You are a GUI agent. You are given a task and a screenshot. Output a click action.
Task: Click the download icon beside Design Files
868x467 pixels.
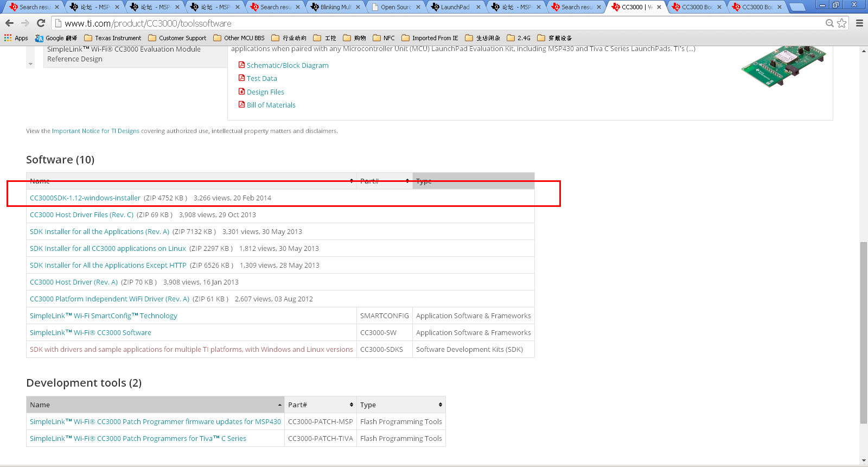242,91
